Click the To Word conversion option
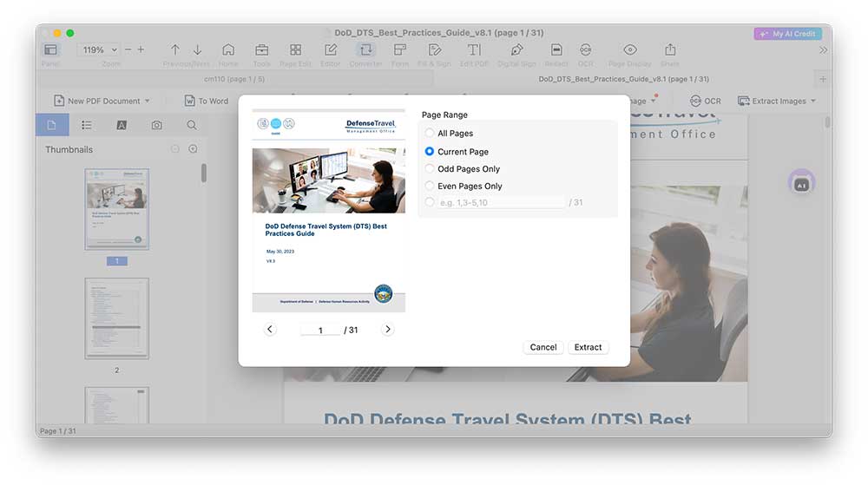 206,101
